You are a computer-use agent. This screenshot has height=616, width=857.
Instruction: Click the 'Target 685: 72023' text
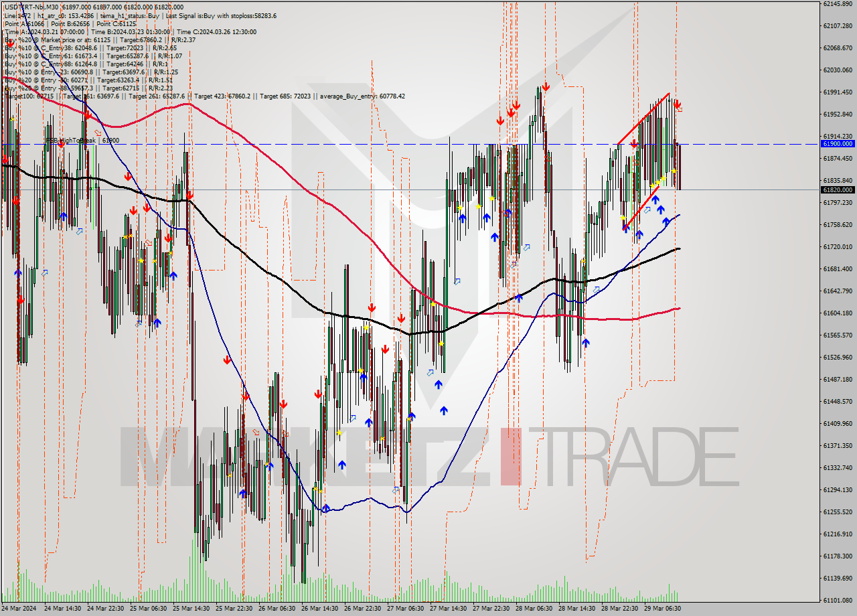click(285, 96)
